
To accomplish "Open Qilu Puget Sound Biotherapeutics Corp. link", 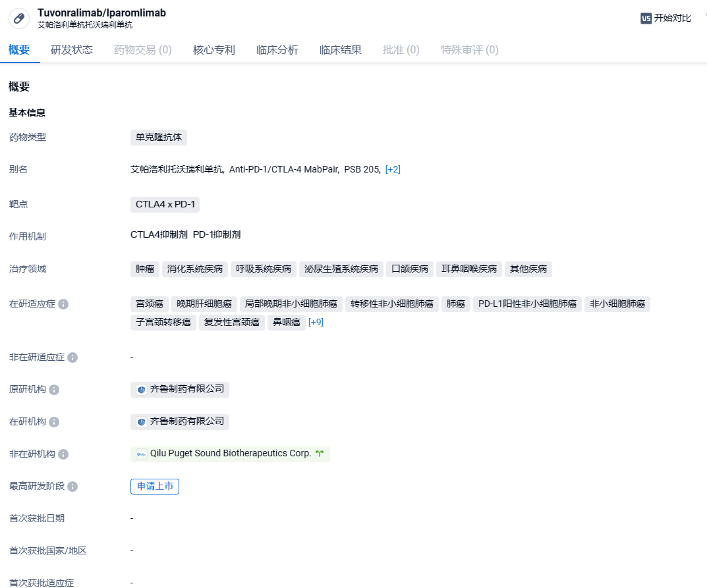I will [x=231, y=454].
